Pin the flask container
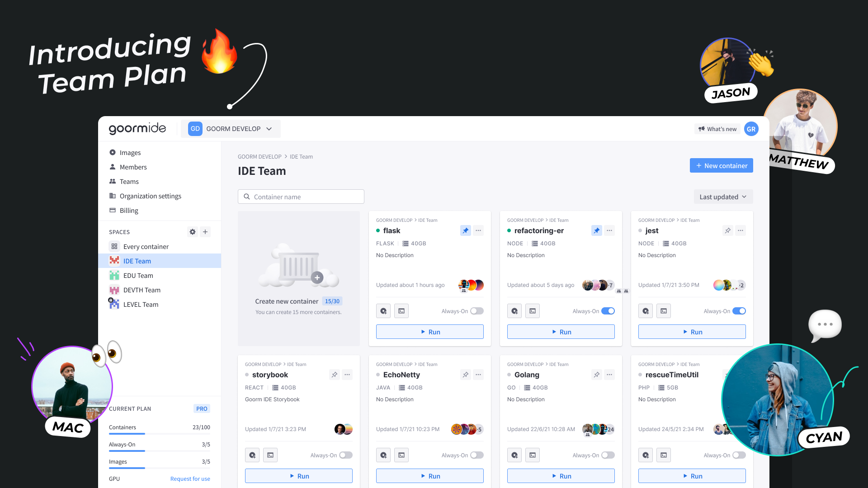The image size is (868, 488). point(465,230)
